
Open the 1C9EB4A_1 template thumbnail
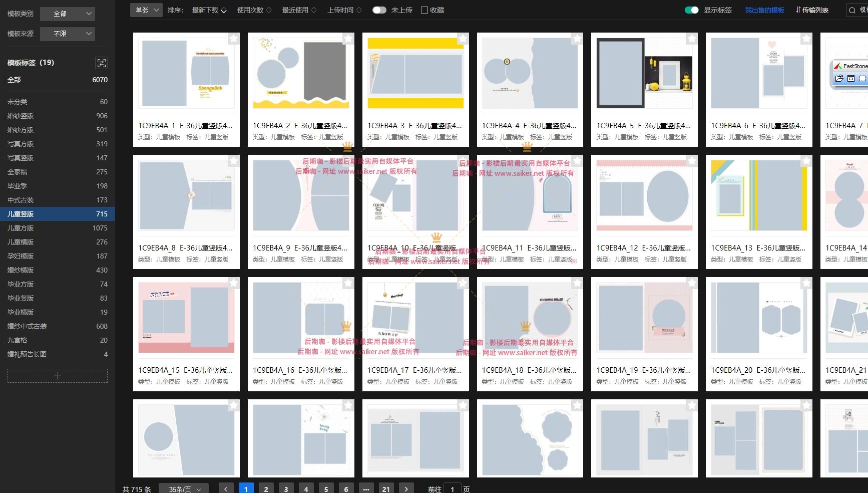tap(186, 73)
